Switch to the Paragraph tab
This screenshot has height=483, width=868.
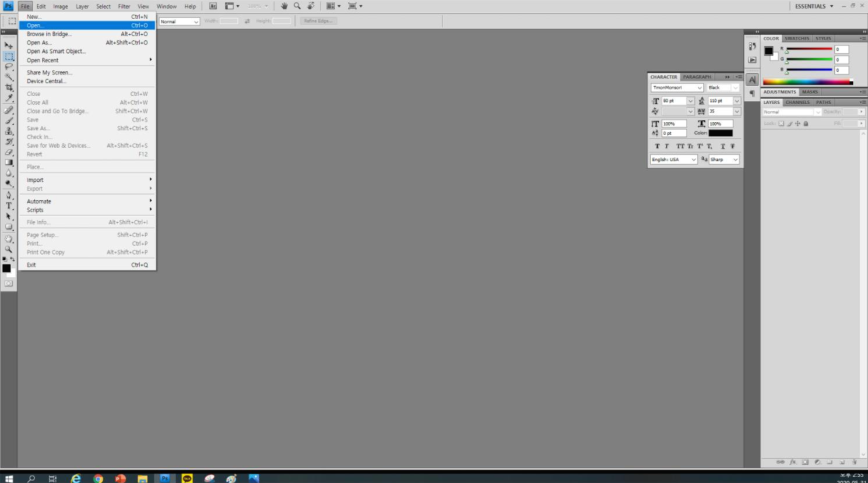point(697,77)
